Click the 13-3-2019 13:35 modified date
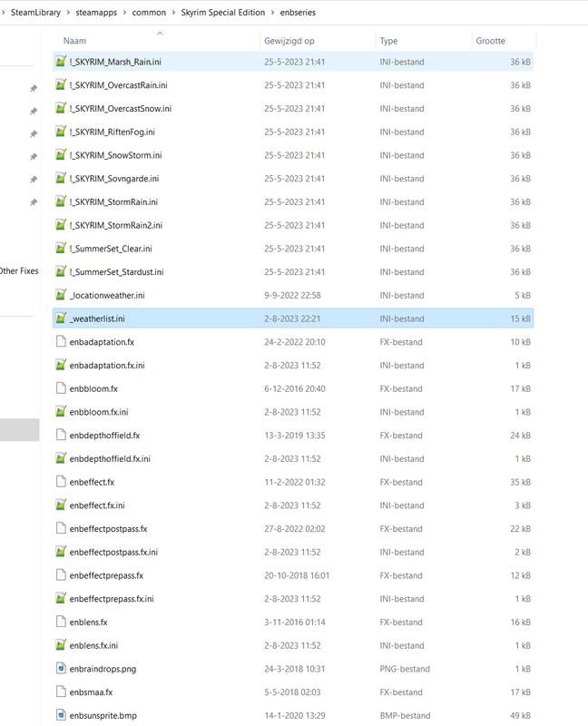The image size is (588, 726). (295, 436)
